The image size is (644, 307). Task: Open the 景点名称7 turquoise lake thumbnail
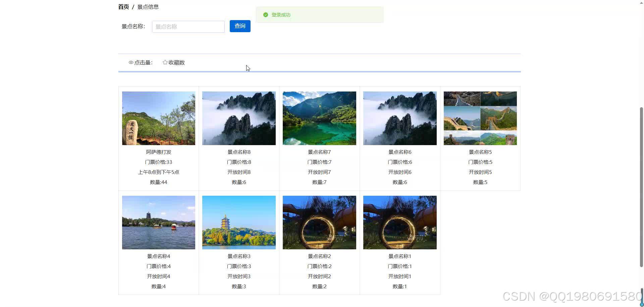coord(319,118)
